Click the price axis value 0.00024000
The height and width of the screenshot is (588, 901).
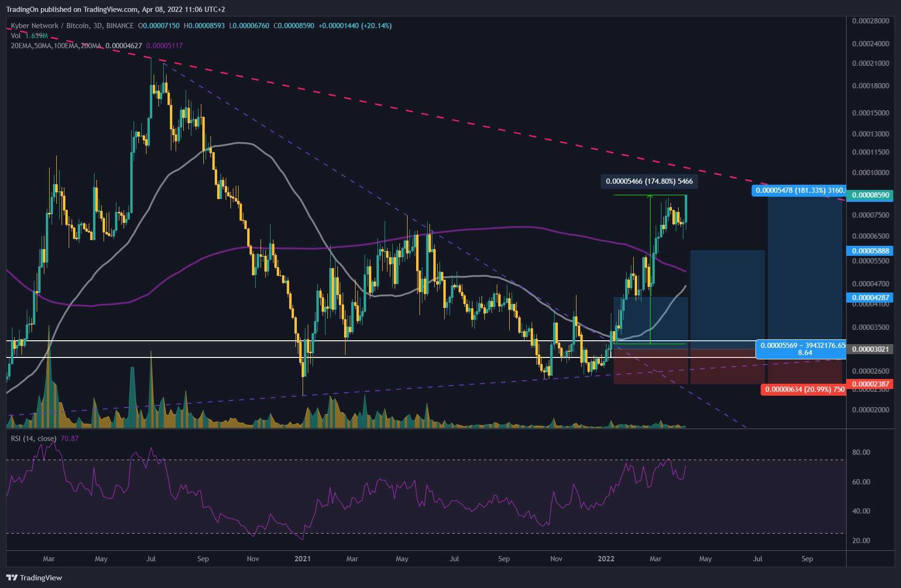coord(870,44)
